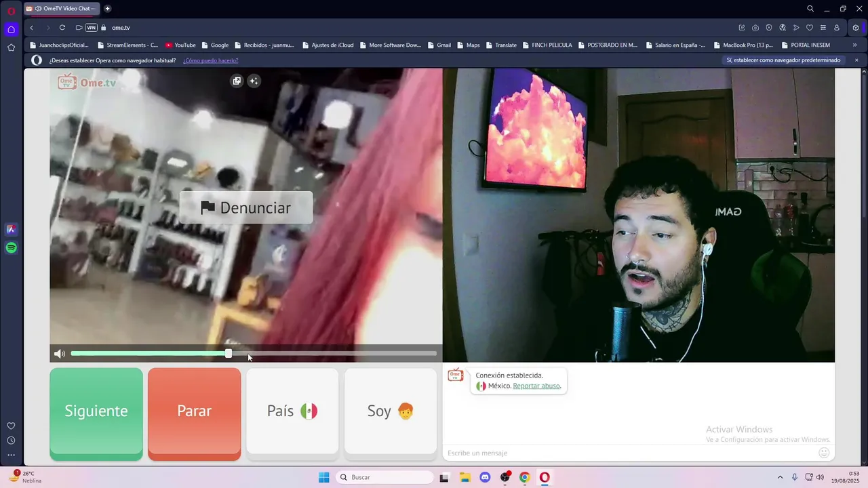
Task: Go to Opera start page home icon
Action: [x=11, y=29]
